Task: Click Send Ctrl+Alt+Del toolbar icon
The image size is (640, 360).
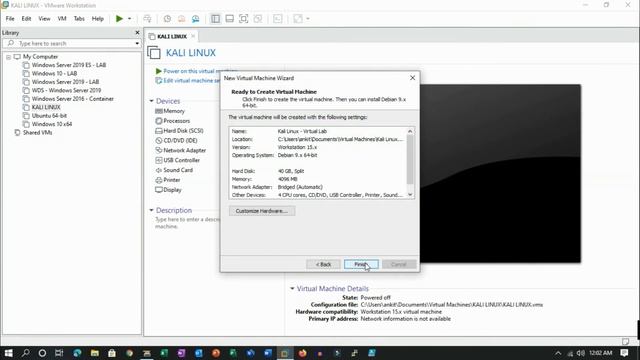Action: tap(147, 19)
